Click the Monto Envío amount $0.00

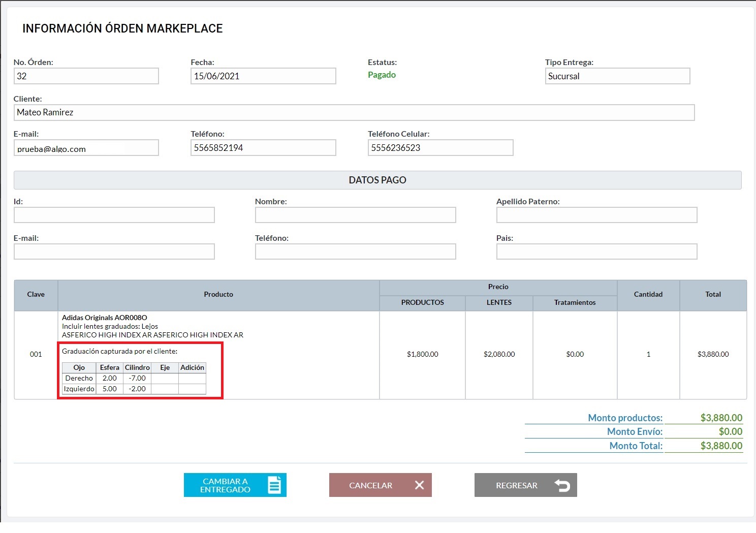point(731,432)
